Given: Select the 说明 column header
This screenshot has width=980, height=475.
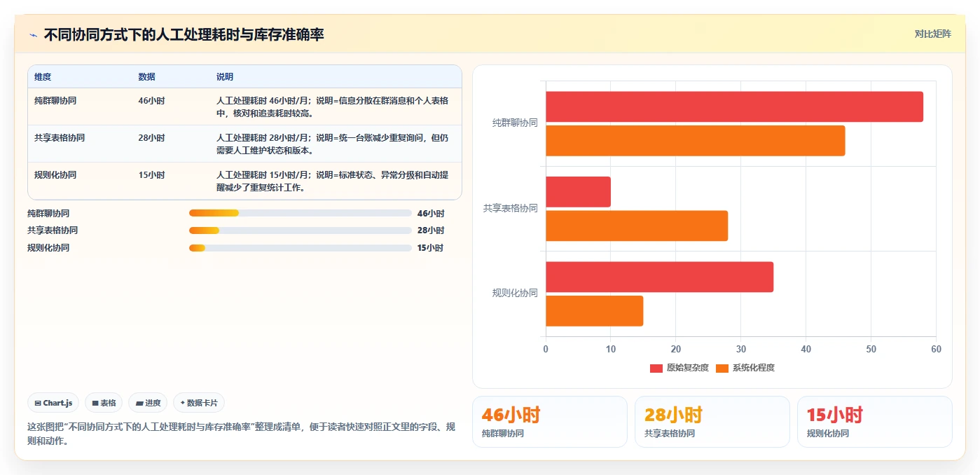Looking at the screenshot, I should tap(225, 77).
